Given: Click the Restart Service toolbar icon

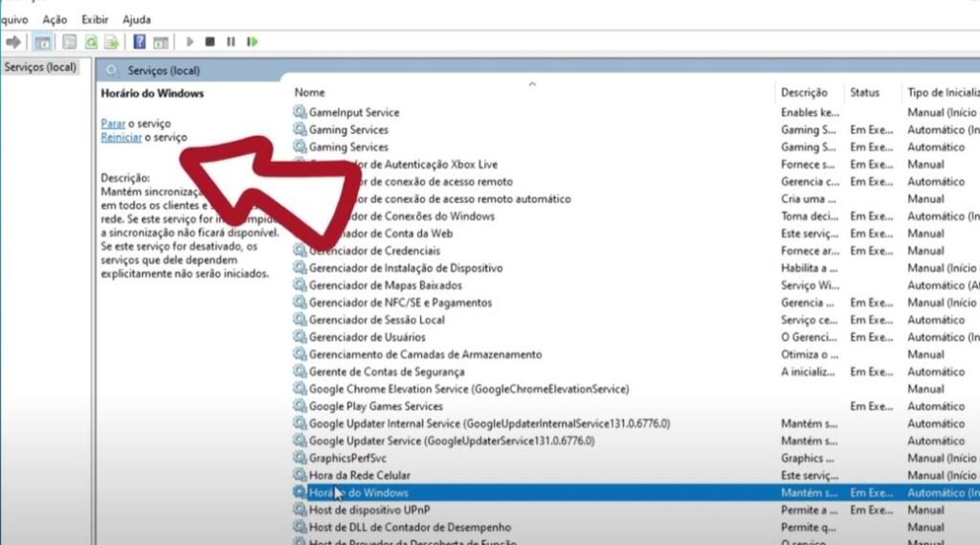Looking at the screenshot, I should [x=252, y=42].
